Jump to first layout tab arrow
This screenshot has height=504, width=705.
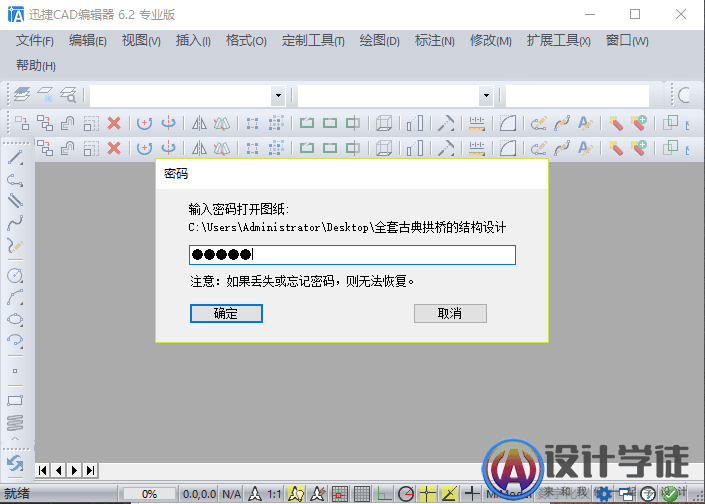(x=43, y=470)
